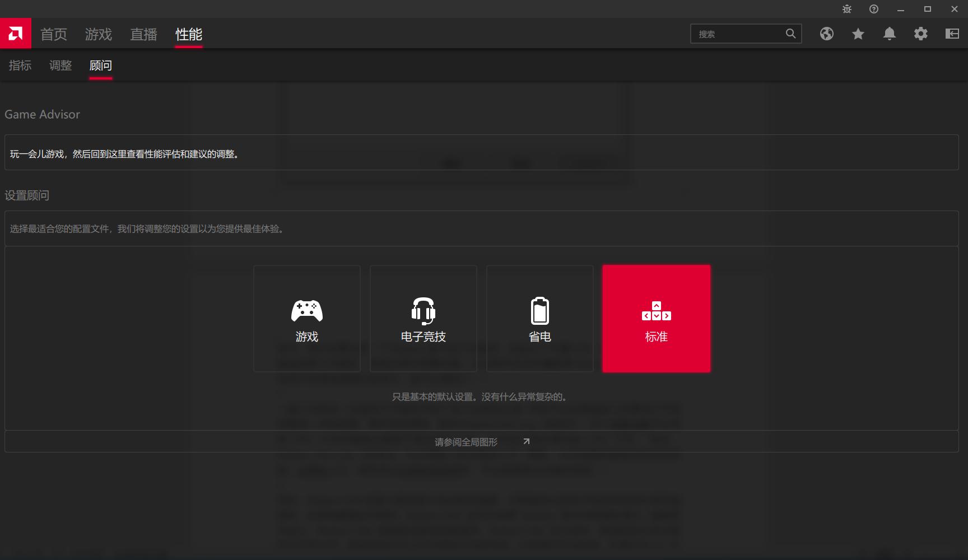This screenshot has height=560, width=968.
Task: Click the account connect icon top right
Action: coord(952,34)
